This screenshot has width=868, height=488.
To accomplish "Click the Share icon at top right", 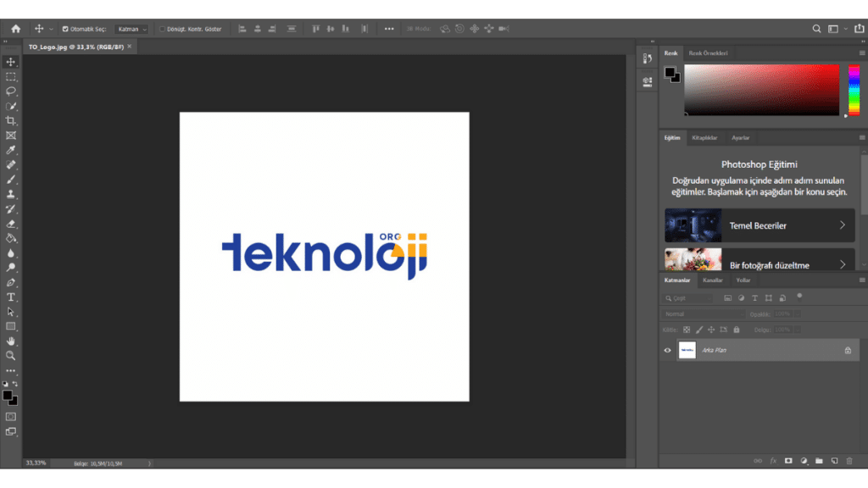I will pos(860,28).
